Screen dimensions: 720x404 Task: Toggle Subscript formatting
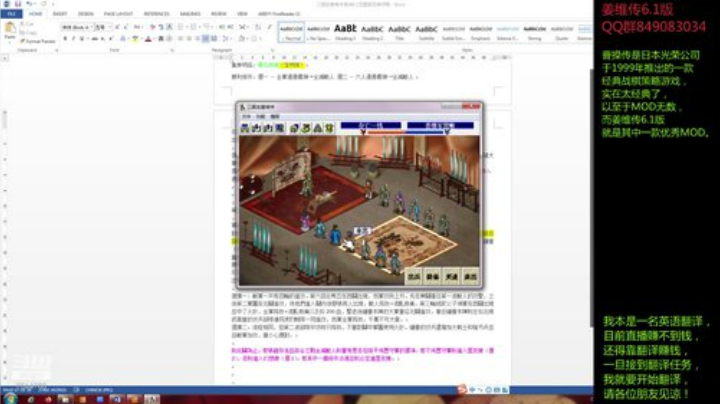point(103,39)
